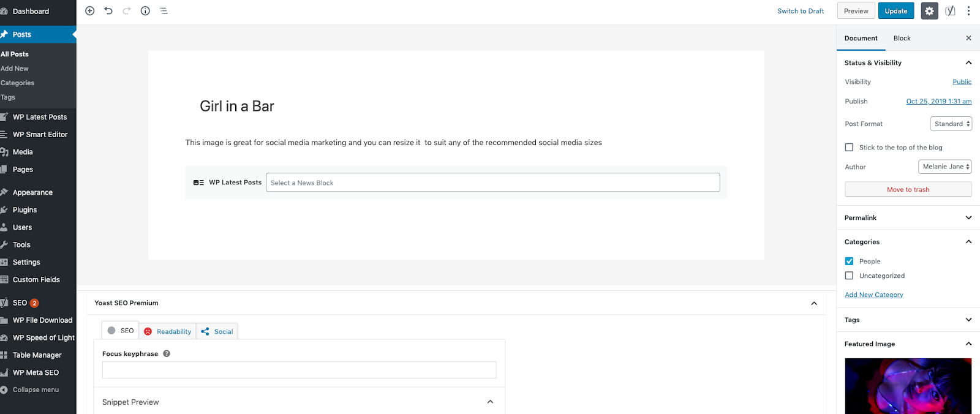Toggle Stick to top of blog checkbox
This screenshot has height=414, width=980.
coord(849,147)
